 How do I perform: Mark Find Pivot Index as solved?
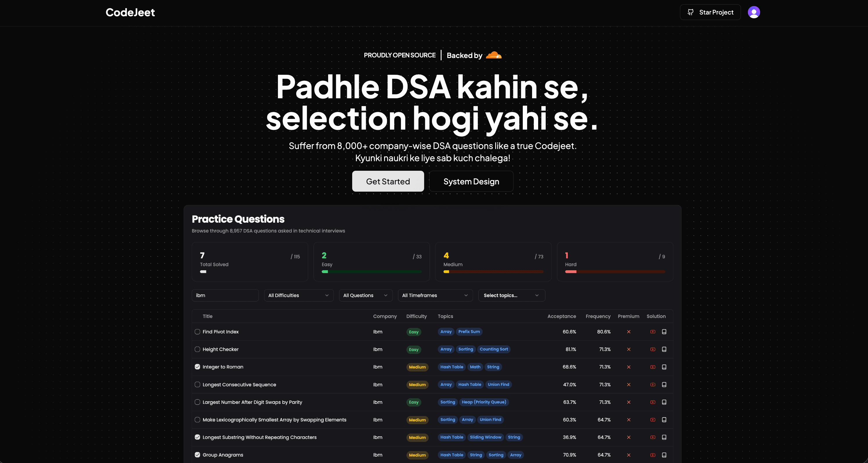(x=198, y=332)
